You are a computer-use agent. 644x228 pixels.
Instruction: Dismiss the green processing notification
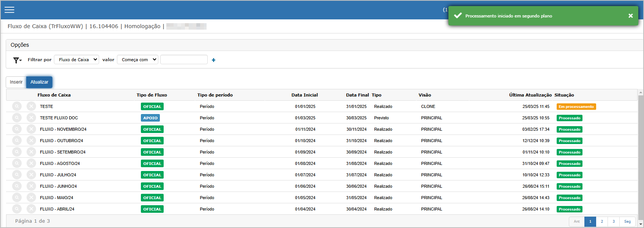(630, 16)
